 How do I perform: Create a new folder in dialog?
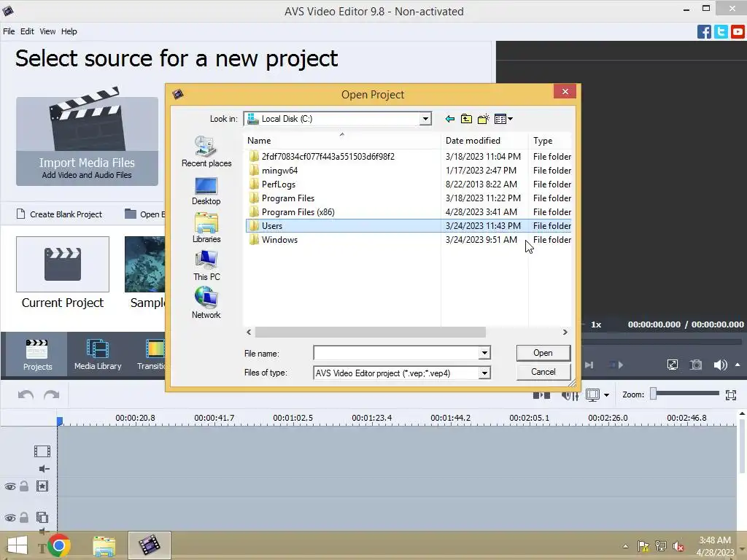pos(483,119)
